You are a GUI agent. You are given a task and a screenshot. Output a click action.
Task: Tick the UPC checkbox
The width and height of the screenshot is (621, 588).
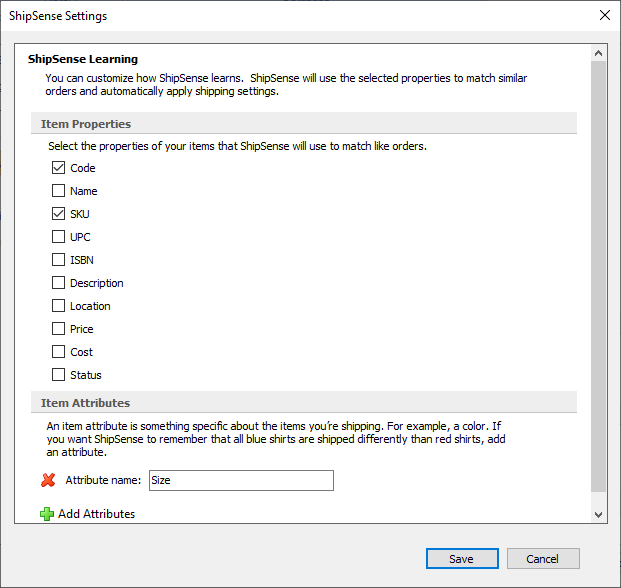point(58,237)
